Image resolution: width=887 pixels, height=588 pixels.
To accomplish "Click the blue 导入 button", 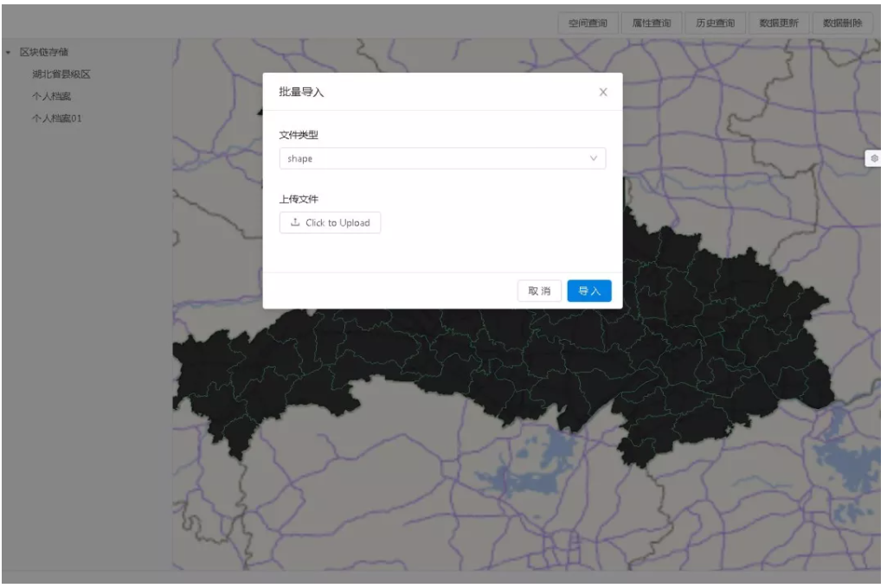I will coord(589,291).
